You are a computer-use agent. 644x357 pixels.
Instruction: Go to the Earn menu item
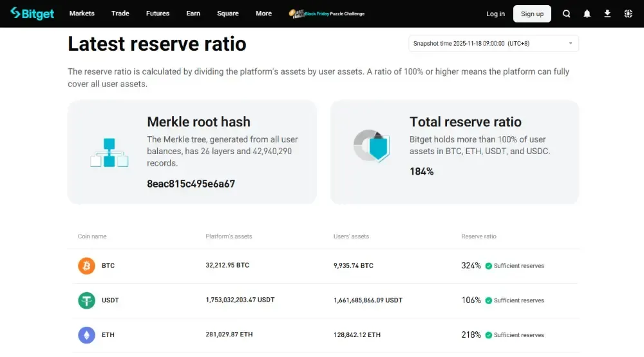pyautogui.click(x=193, y=14)
